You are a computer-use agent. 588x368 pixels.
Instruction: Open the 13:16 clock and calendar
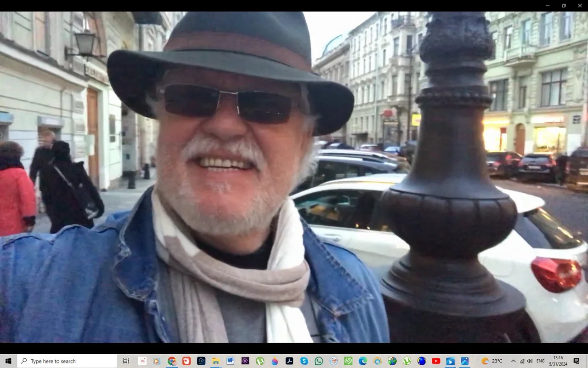tap(558, 361)
